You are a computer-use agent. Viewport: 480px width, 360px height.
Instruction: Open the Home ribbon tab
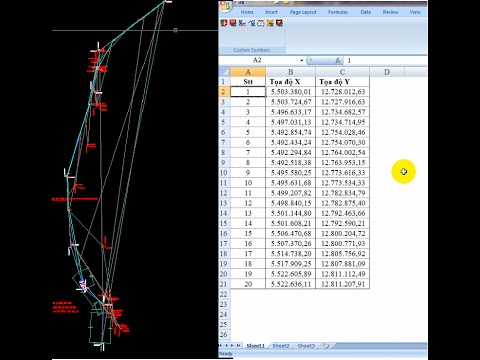(247, 12)
